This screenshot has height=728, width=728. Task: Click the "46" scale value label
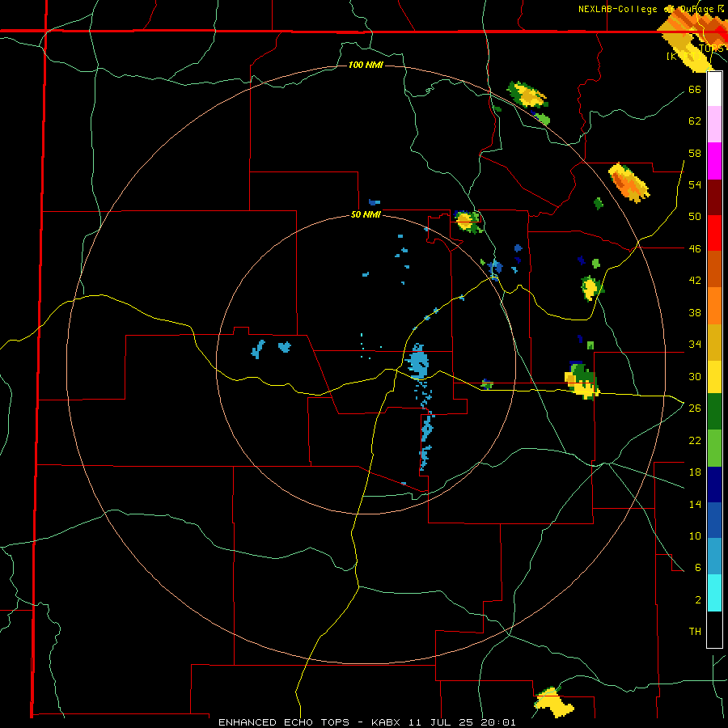pos(695,248)
